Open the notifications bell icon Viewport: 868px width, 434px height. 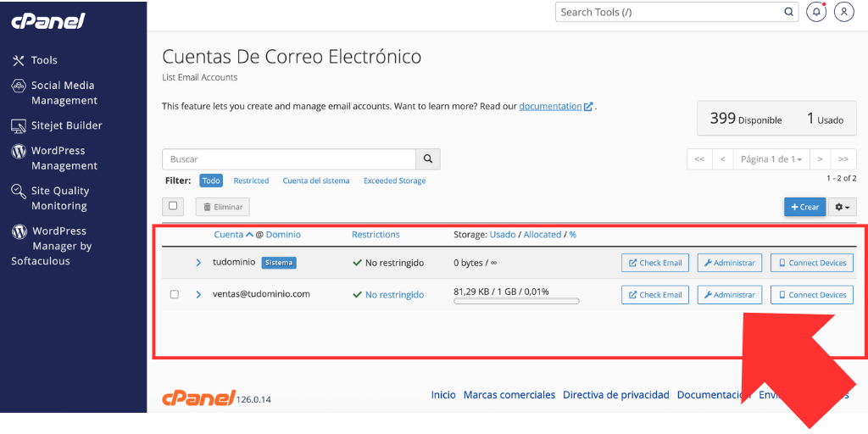(816, 12)
